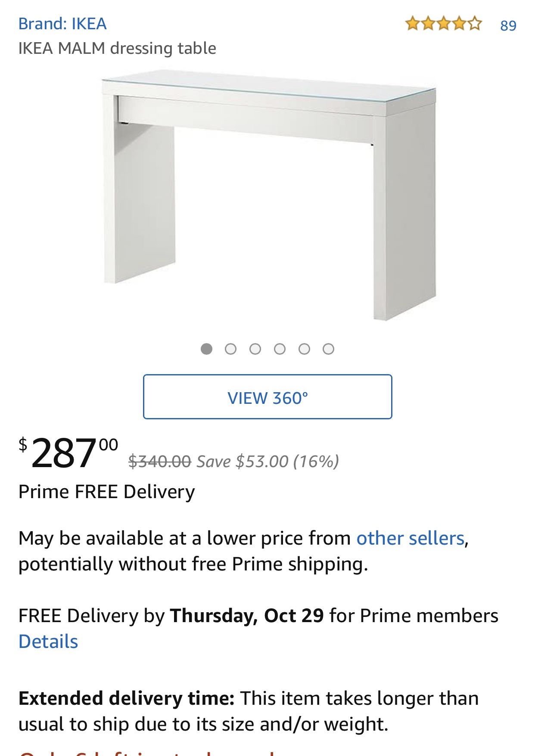Tap the crossed-out $340.00 list price
The image size is (535, 756).
160,462
